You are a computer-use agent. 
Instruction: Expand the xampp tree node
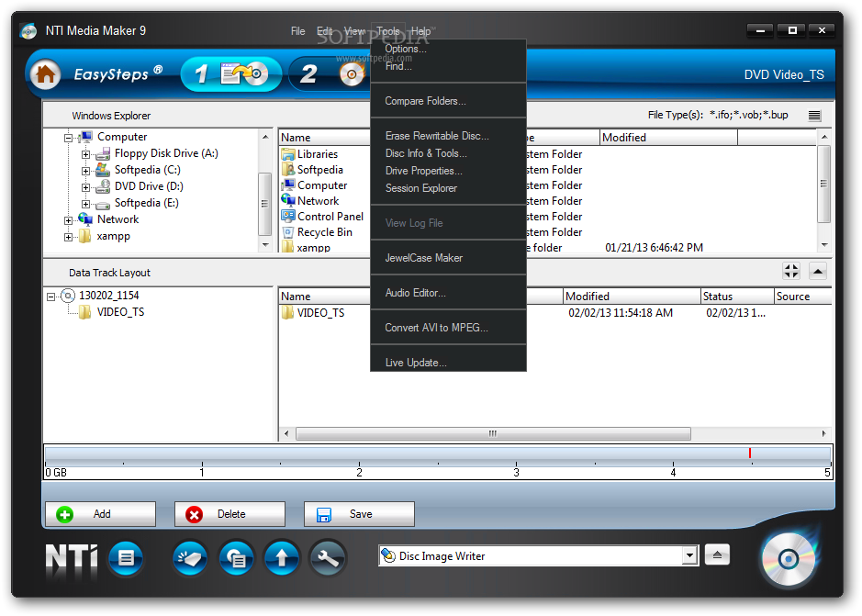click(x=68, y=237)
